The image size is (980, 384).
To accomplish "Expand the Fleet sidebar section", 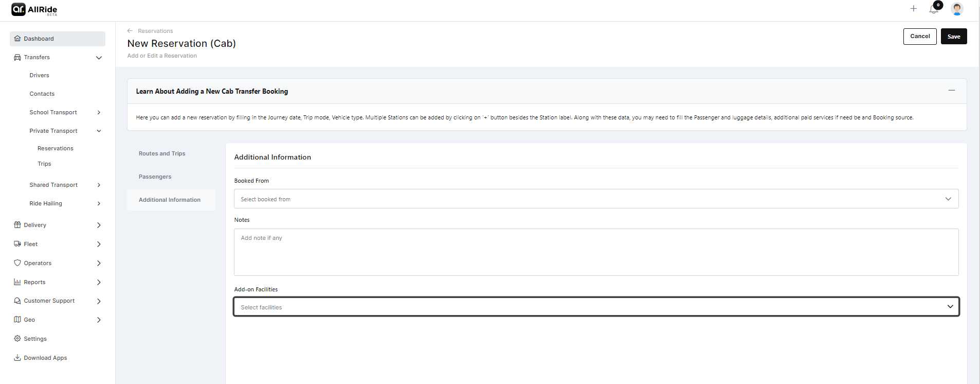I will 99,244.
